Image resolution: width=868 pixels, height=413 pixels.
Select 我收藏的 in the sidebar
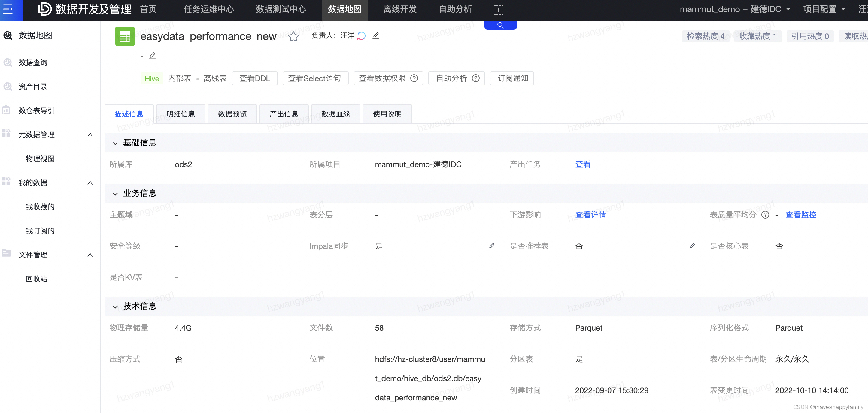coord(40,207)
